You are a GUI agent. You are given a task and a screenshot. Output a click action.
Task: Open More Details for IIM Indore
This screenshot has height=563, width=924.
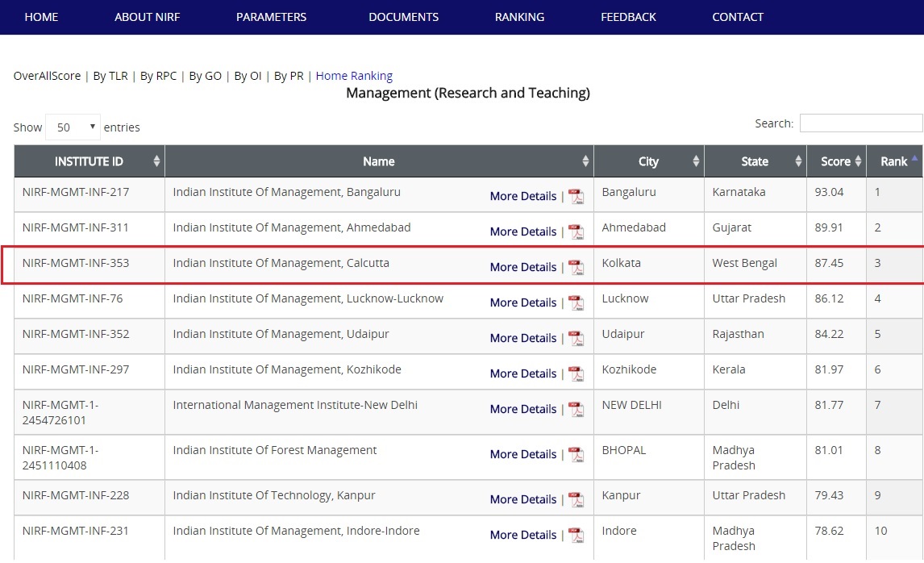(x=523, y=535)
